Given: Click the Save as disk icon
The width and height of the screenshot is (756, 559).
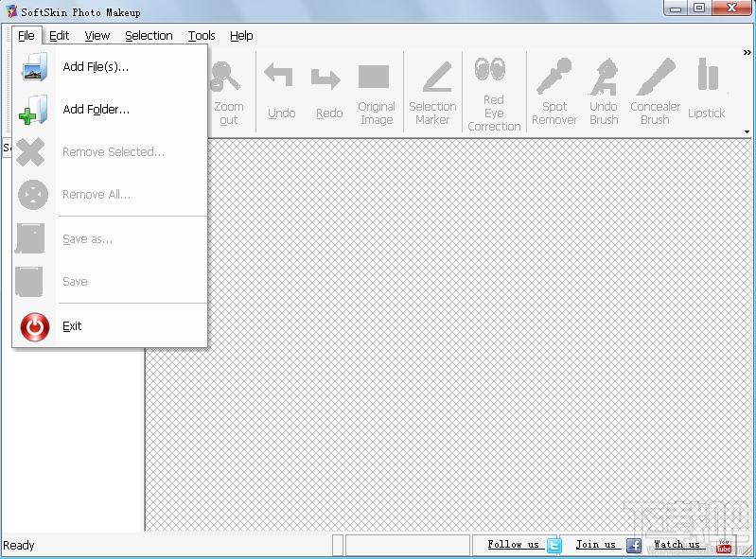Looking at the screenshot, I should point(30,238).
